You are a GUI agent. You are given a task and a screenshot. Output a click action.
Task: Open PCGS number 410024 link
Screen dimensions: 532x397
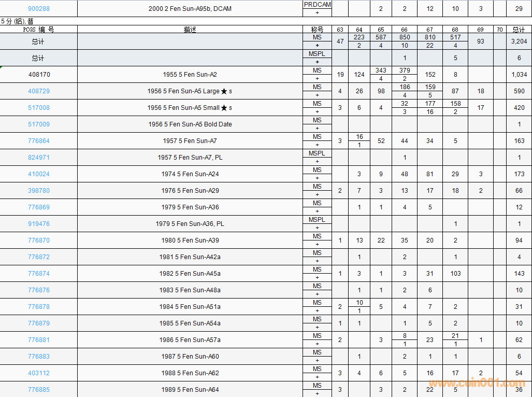pyautogui.click(x=39, y=174)
